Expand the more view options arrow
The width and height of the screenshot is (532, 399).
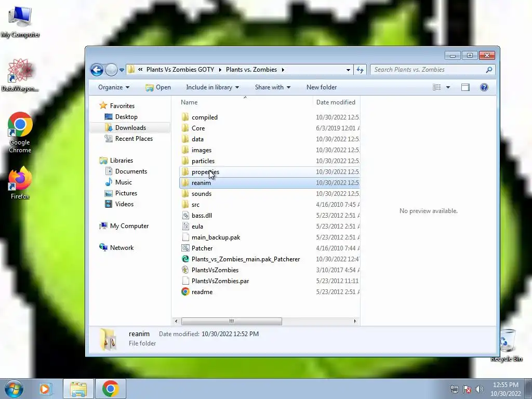(448, 87)
